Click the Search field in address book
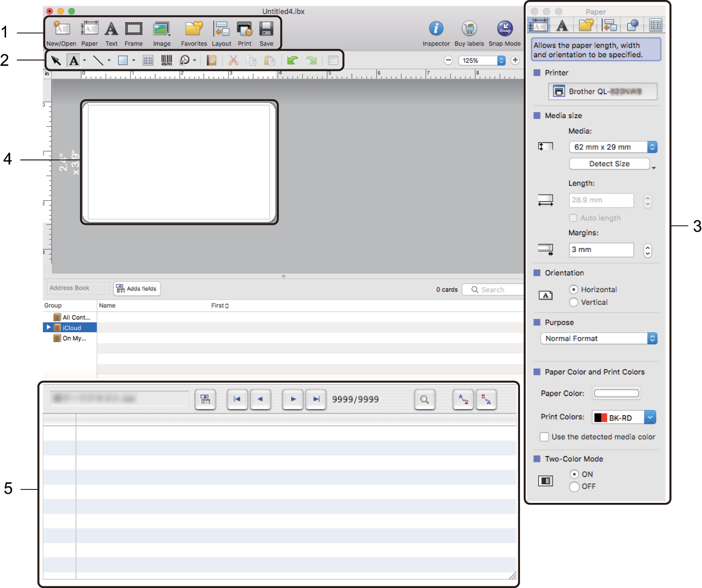The width and height of the screenshot is (702, 588). coord(493,290)
